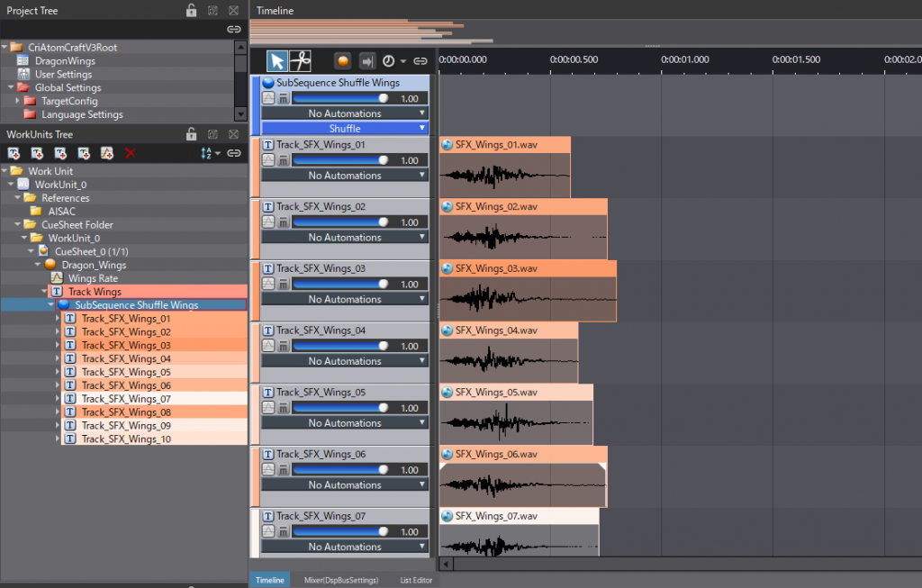
Task: Toggle lock on WorkUnits Tree panel
Action: (191, 134)
